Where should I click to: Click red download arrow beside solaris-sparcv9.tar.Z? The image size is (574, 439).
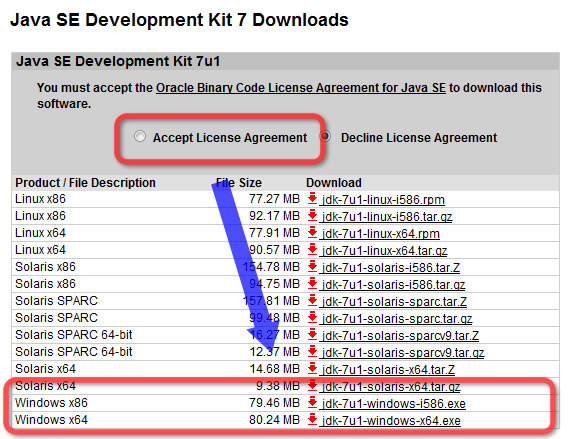(312, 334)
